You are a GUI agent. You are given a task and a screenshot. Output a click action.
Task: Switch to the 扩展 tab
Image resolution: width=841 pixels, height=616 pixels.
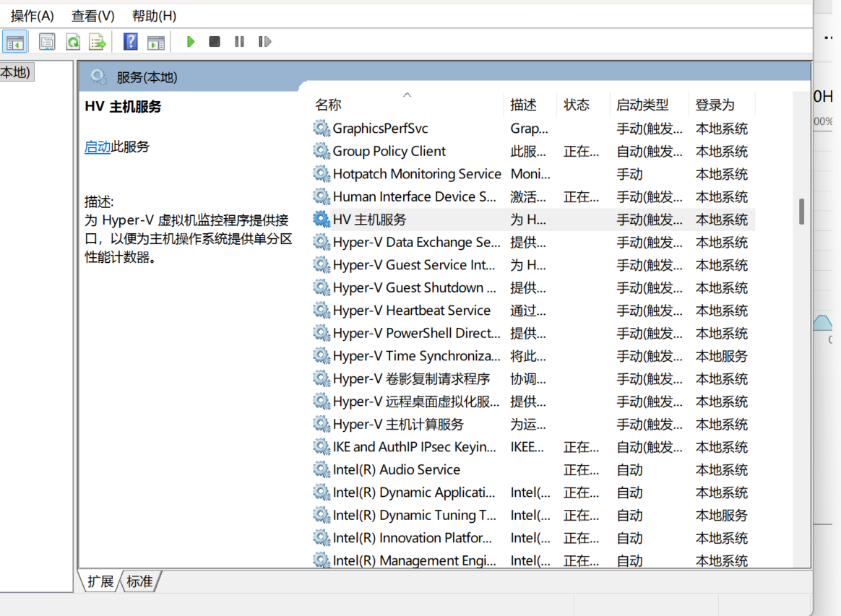coord(101,581)
